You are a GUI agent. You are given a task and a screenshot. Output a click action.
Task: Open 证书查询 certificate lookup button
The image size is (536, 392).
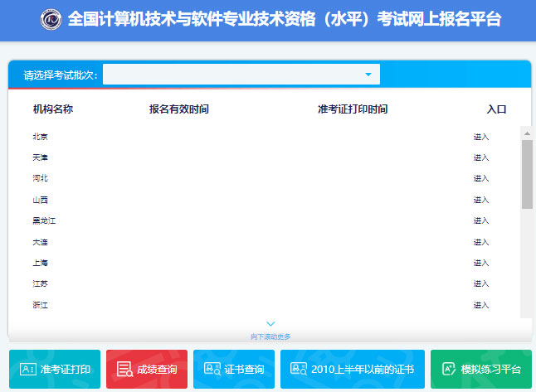pyautogui.click(x=234, y=369)
